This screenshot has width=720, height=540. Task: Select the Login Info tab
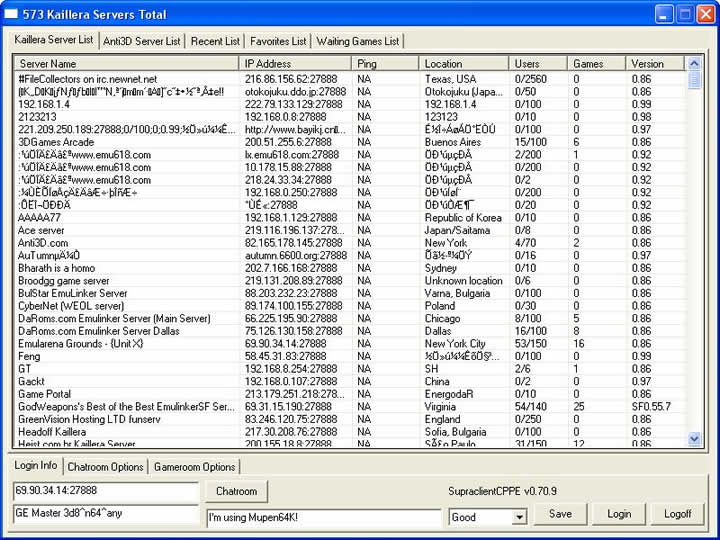coord(36,465)
